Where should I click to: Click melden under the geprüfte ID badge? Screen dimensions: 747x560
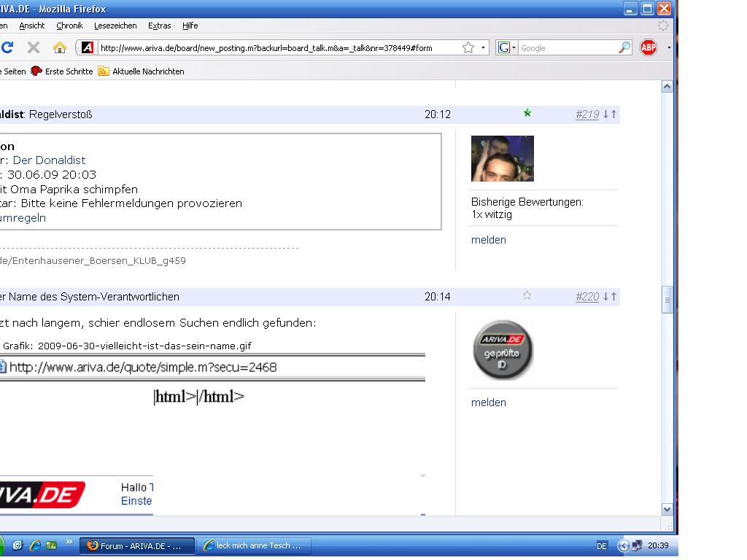488,402
